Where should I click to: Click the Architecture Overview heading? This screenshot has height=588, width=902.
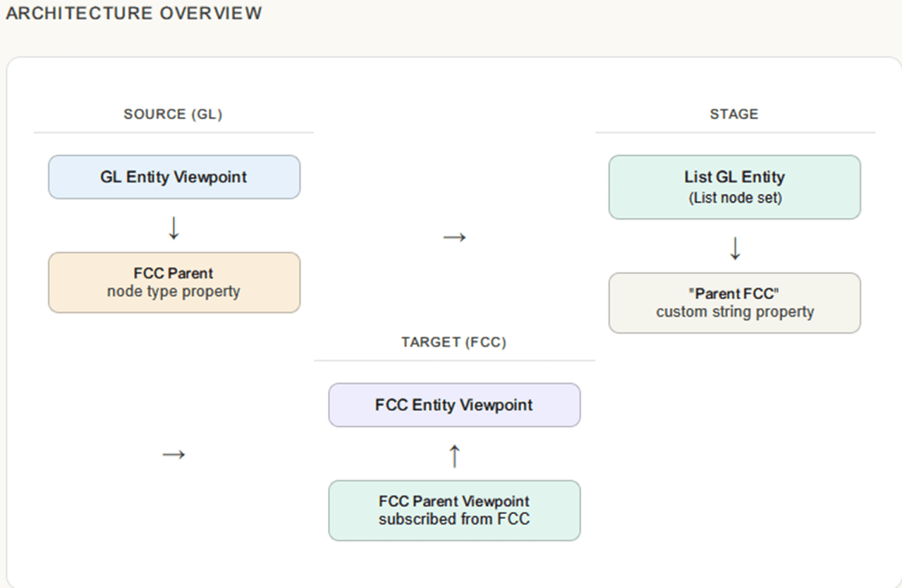coord(134,13)
